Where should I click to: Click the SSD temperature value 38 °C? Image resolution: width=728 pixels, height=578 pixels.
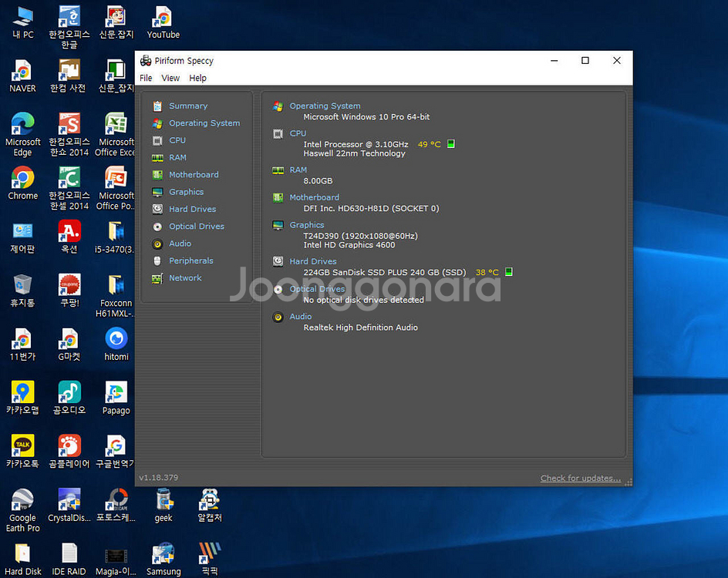pos(487,272)
